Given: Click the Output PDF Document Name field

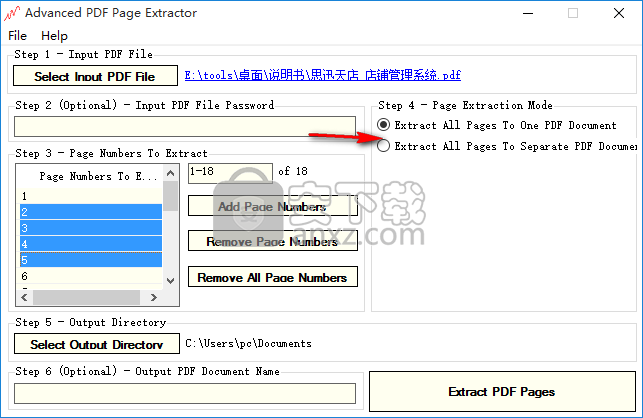Looking at the screenshot, I should [185, 393].
